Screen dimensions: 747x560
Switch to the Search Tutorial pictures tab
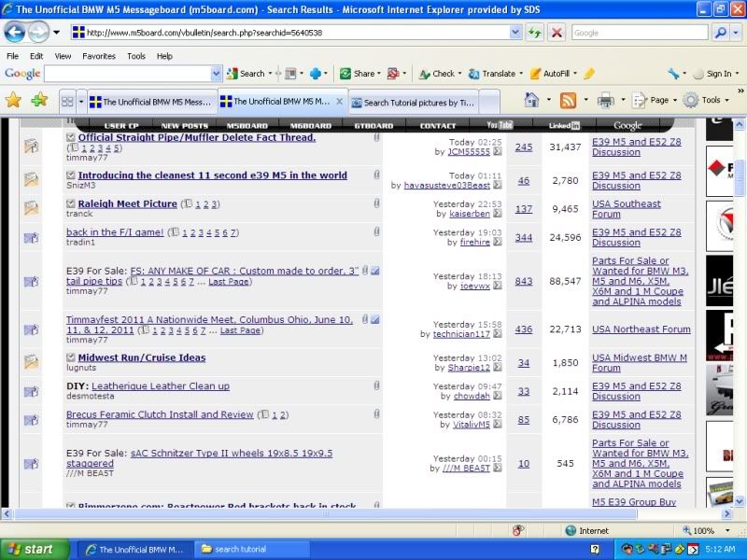click(413, 103)
